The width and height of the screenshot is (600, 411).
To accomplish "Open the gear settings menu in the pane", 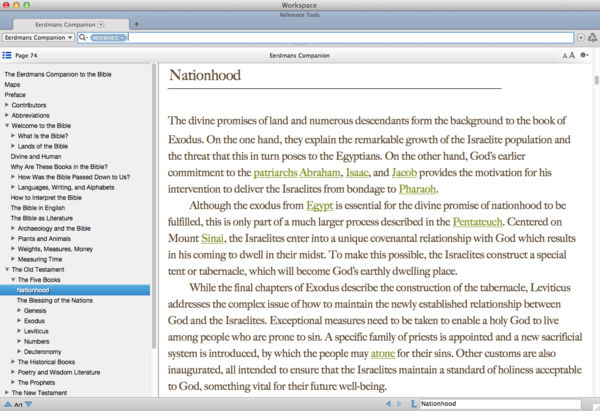I will [x=585, y=55].
